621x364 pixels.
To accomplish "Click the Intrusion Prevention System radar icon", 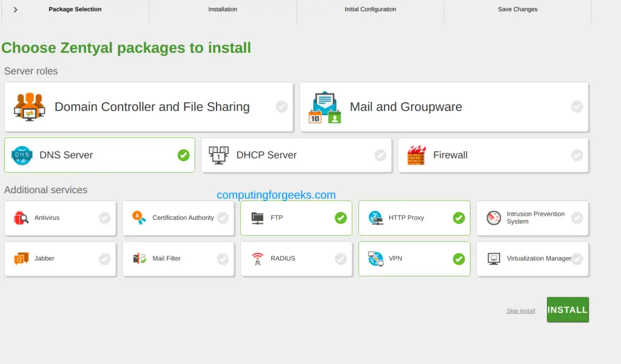I will click(494, 218).
